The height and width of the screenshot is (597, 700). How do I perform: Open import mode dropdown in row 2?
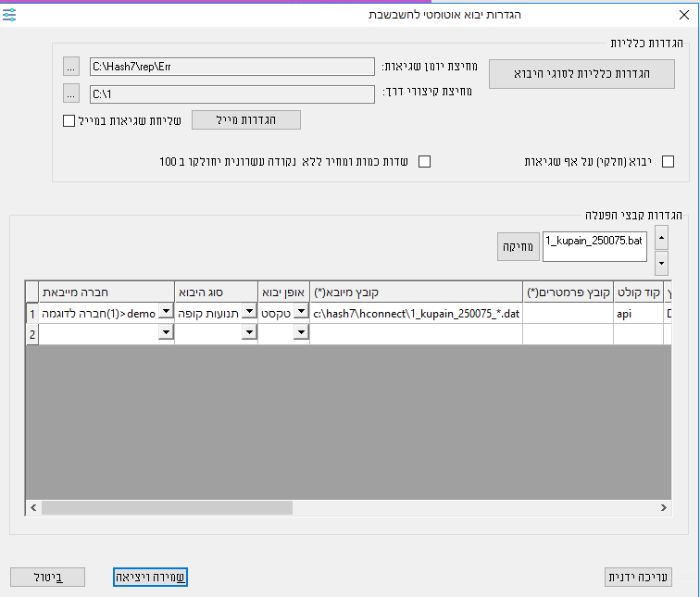(302, 332)
